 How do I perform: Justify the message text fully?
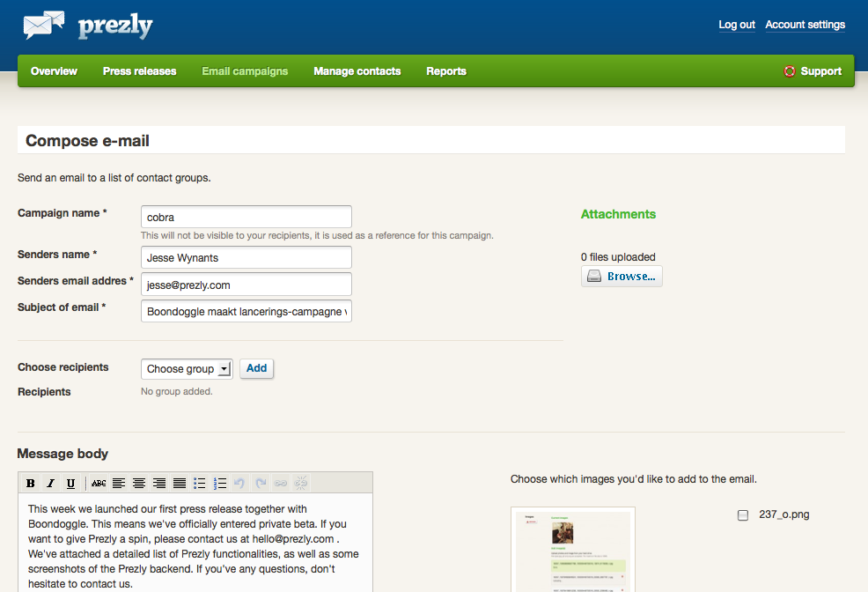click(x=180, y=483)
